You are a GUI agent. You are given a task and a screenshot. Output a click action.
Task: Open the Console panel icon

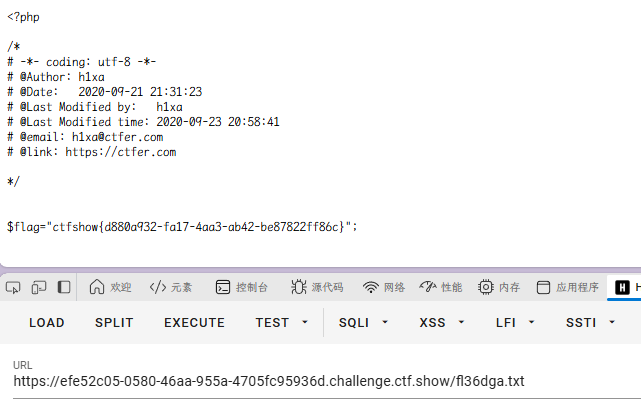[242, 287]
